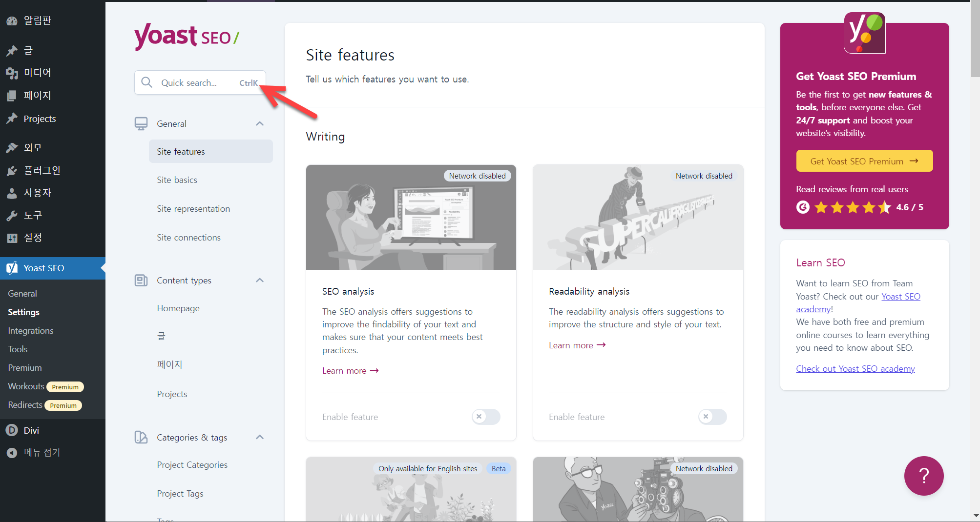This screenshot has height=522, width=980.
Task: Click the 4.6 / 5 star rating
Action: point(869,207)
